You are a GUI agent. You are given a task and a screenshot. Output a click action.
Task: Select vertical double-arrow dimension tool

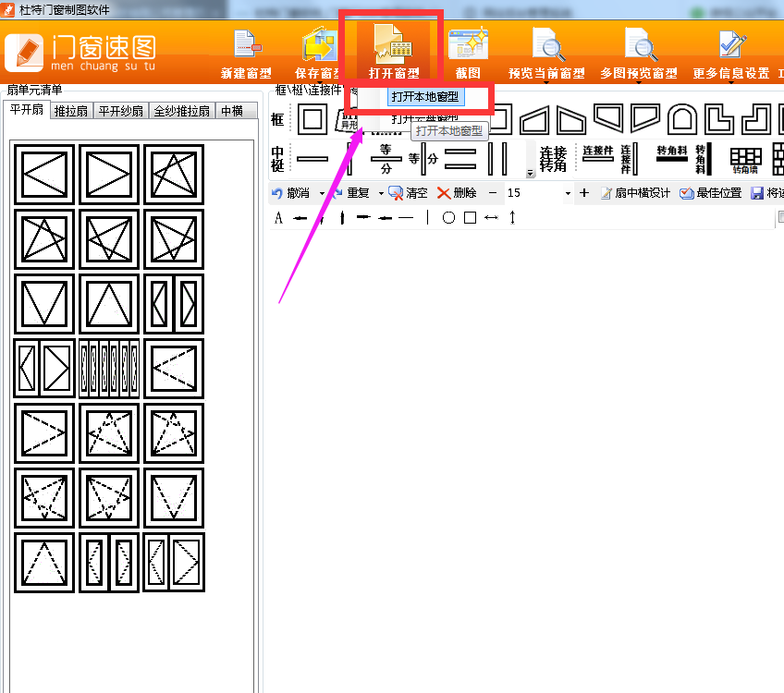tap(512, 218)
